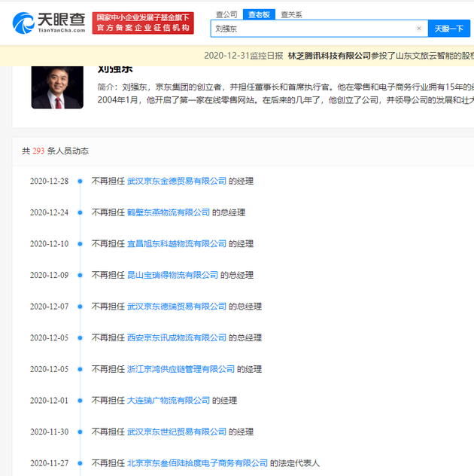Screen dimensions: 474x476
Task: Open 浙江京鸿供应链管理有限公司 link
Action: click(x=181, y=369)
